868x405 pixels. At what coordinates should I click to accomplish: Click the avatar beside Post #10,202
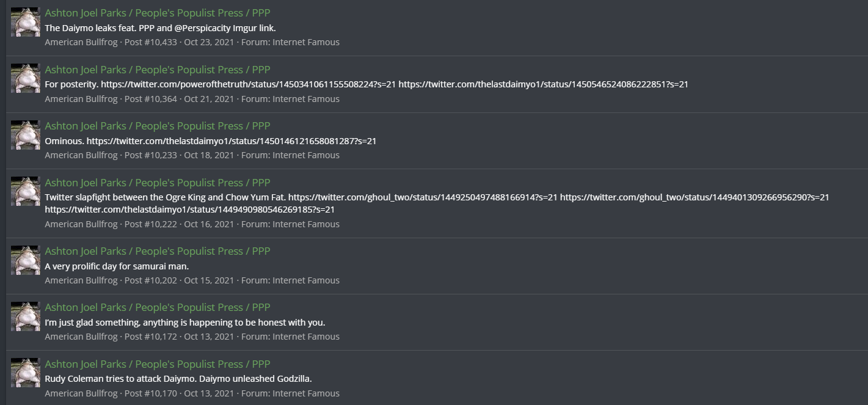click(26, 260)
